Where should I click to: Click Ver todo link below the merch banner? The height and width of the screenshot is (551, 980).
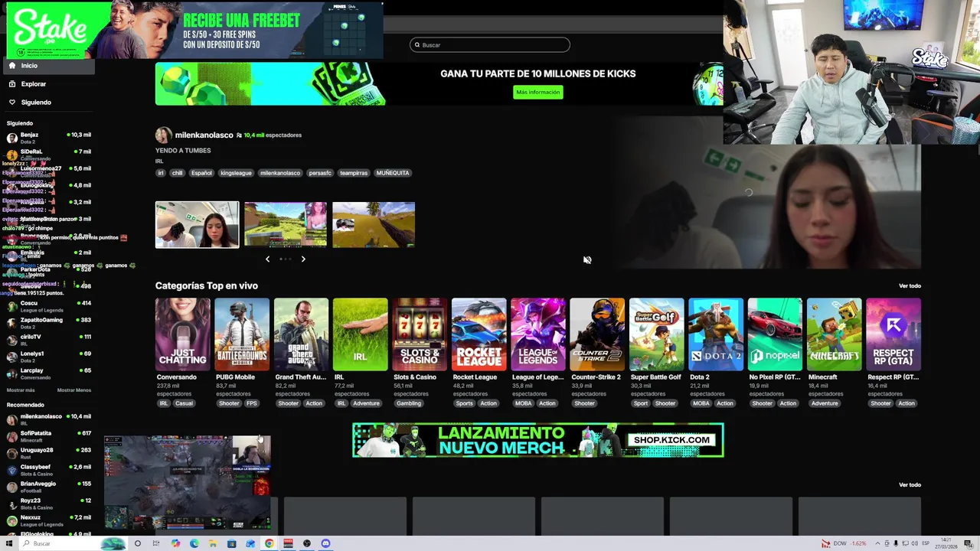[910, 485]
